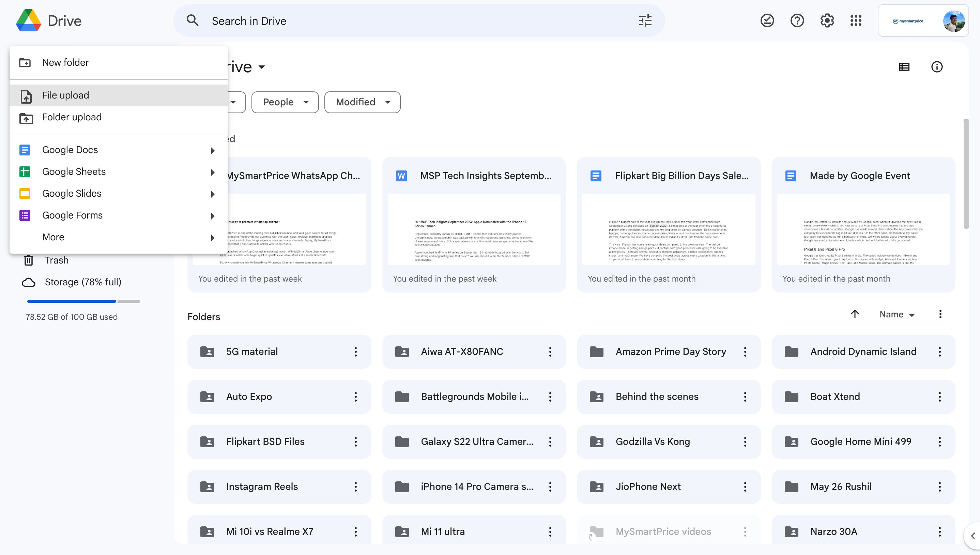
Task: Click the Google Drive logo
Action: point(29,20)
